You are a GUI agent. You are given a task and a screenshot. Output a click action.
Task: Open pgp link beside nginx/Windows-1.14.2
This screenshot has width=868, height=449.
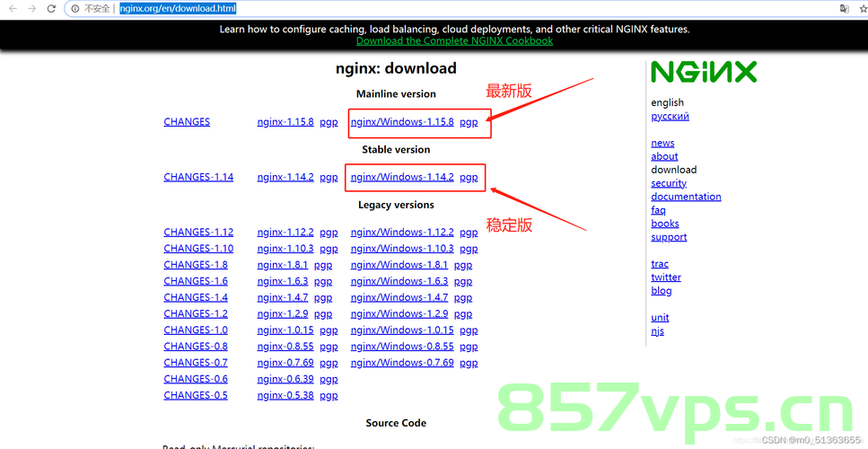[x=469, y=178]
